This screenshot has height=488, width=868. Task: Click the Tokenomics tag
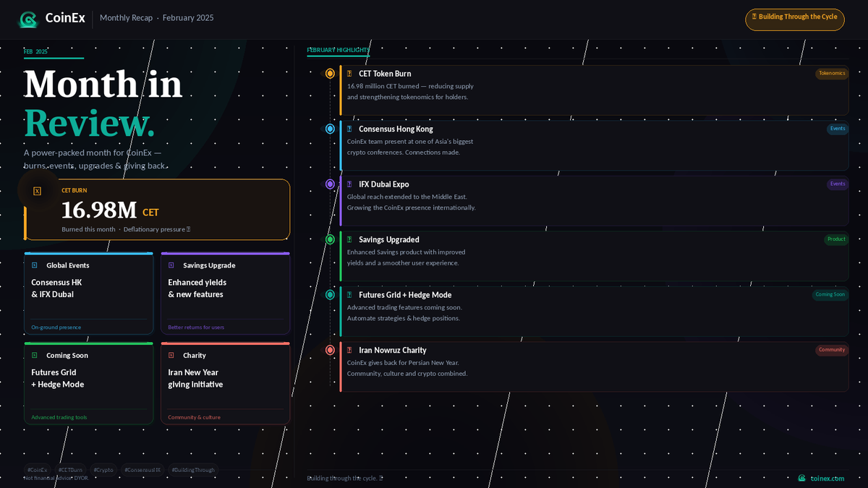click(832, 74)
